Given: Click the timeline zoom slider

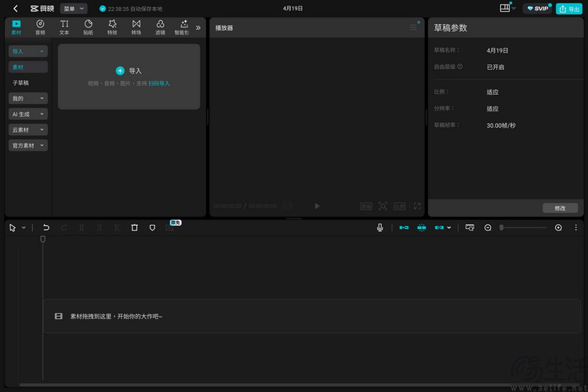Looking at the screenshot, I should [x=523, y=227].
